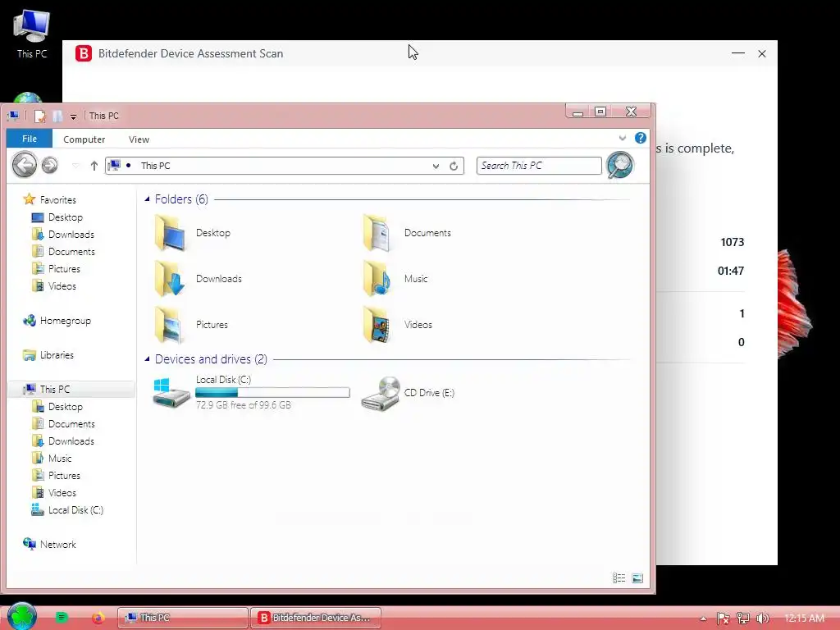Switch to Large icons view in status bar
Screen dimensions: 840x630
point(637,578)
